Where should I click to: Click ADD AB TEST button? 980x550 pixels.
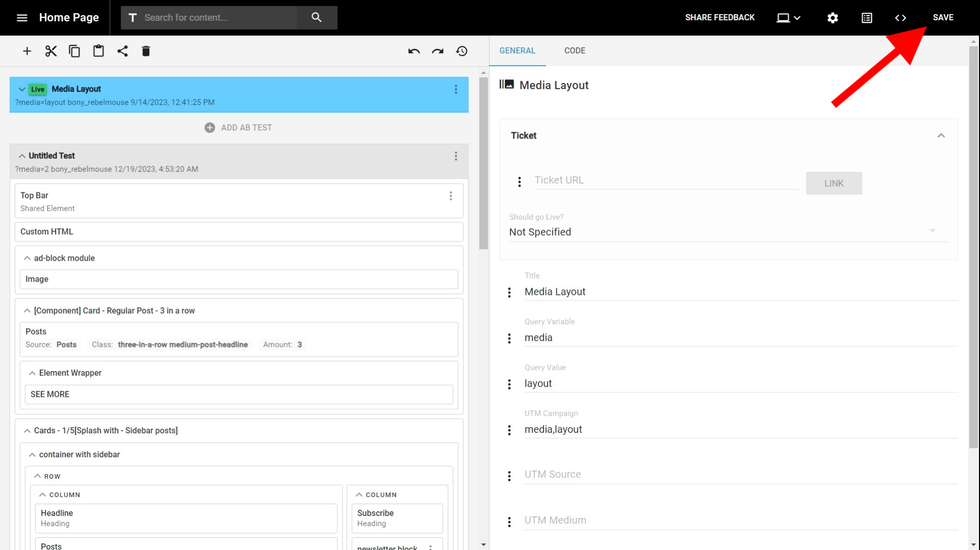pos(238,128)
